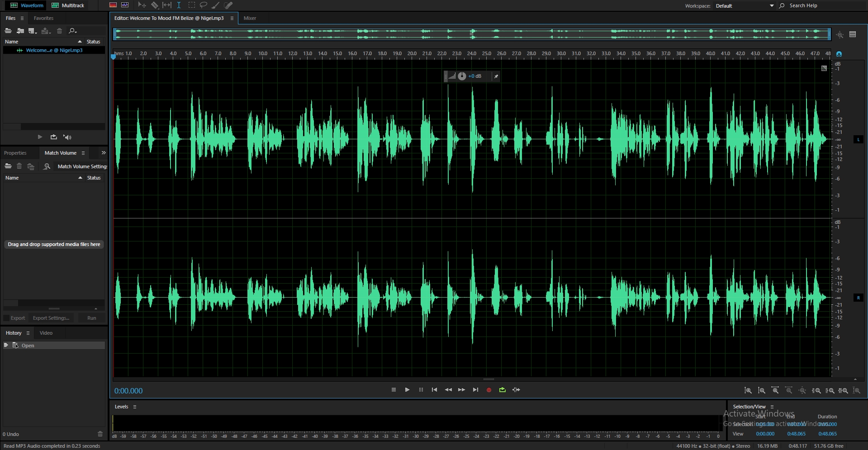
Task: Select the Paintbrush Selection tool
Action: coord(216,5)
